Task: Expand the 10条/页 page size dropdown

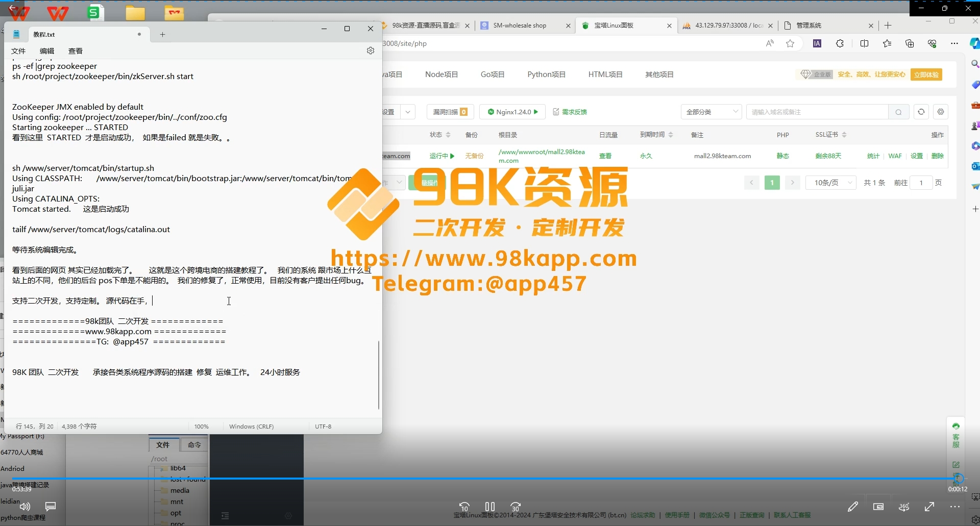Action: tap(830, 183)
